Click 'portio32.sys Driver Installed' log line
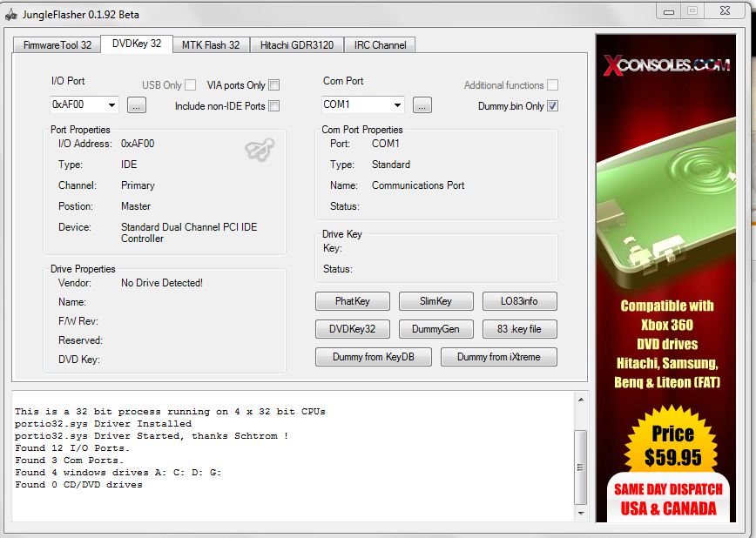 point(103,424)
